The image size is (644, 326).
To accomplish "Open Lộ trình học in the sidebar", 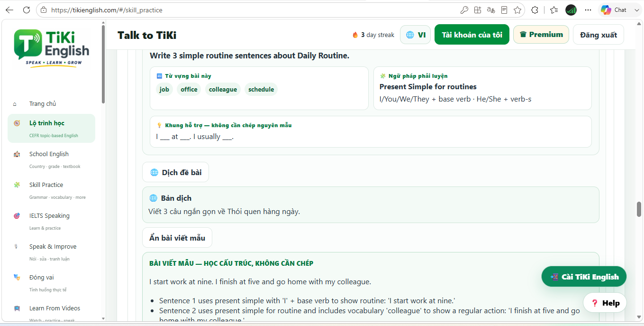I will coord(51,128).
